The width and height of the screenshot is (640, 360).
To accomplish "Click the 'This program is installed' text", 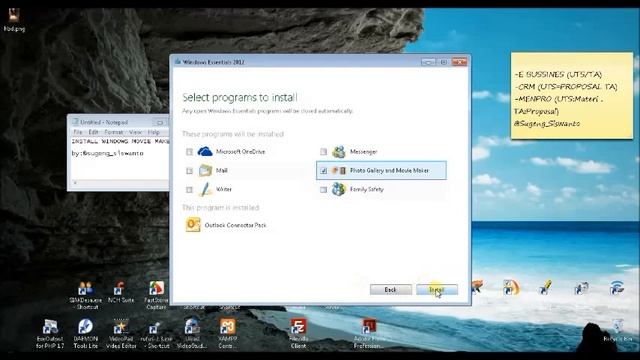I will (220, 207).
